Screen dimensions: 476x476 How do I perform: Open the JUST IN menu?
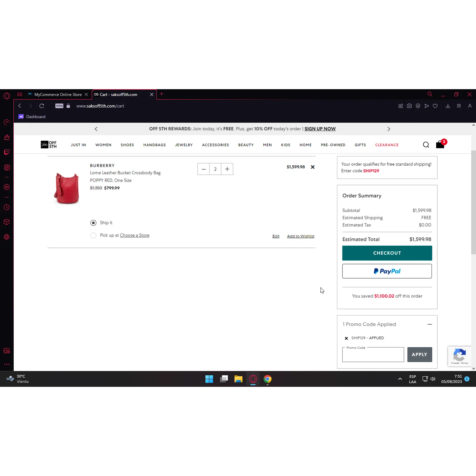pos(78,145)
